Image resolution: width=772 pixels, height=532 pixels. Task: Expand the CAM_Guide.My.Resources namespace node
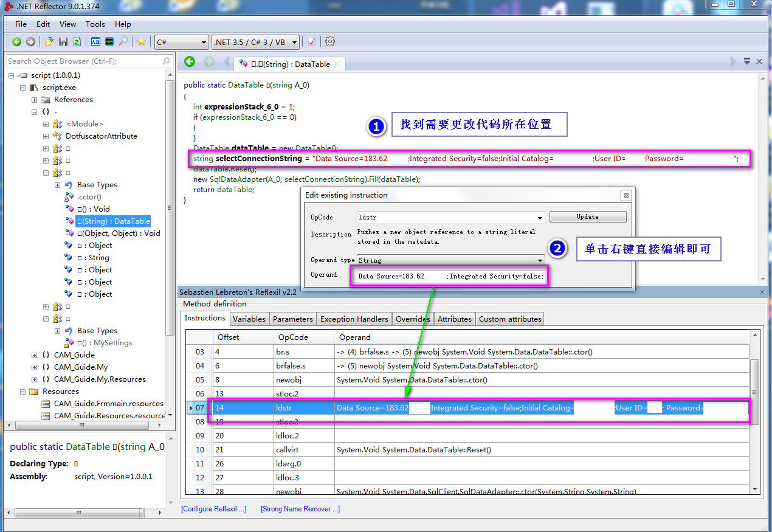click(35, 379)
